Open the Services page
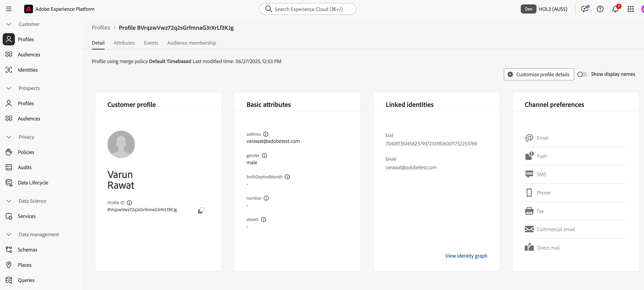The image size is (644, 290). [26, 216]
